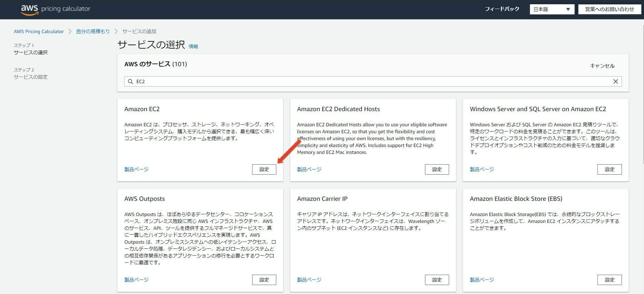Viewport: 644px width, 294px height.
Task: Open 製品ページ link for EC2 Dedicated Hosts
Action: click(309, 169)
